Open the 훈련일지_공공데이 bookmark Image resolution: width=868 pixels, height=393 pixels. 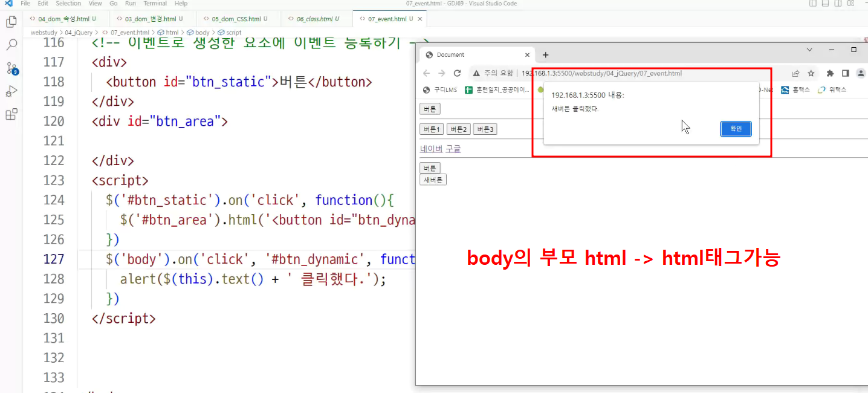[497, 89]
